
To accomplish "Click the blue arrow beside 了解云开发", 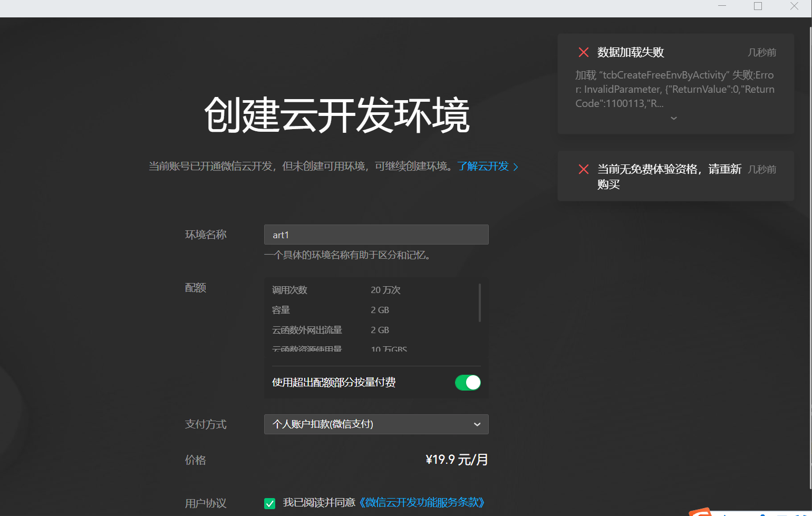I will pyautogui.click(x=516, y=167).
